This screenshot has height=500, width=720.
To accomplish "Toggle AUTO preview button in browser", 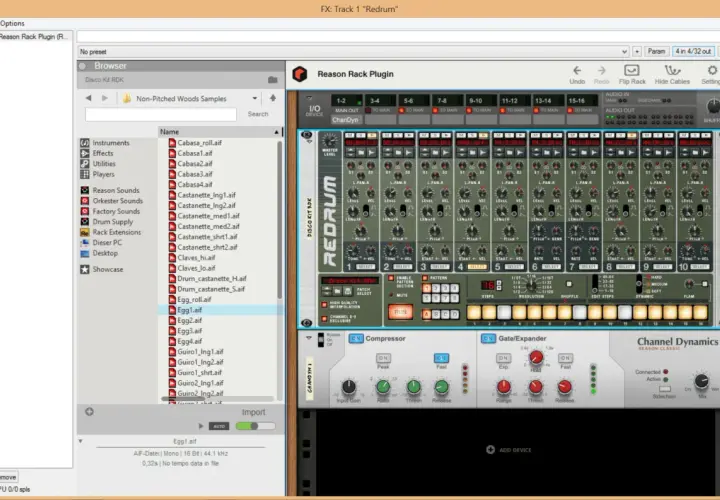I will (219, 426).
